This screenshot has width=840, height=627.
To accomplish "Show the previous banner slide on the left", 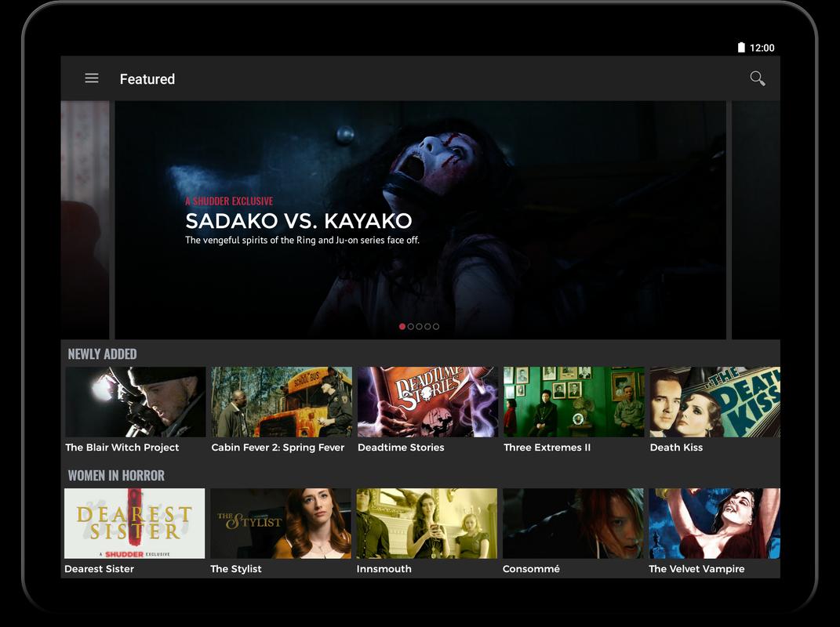I will [x=85, y=219].
